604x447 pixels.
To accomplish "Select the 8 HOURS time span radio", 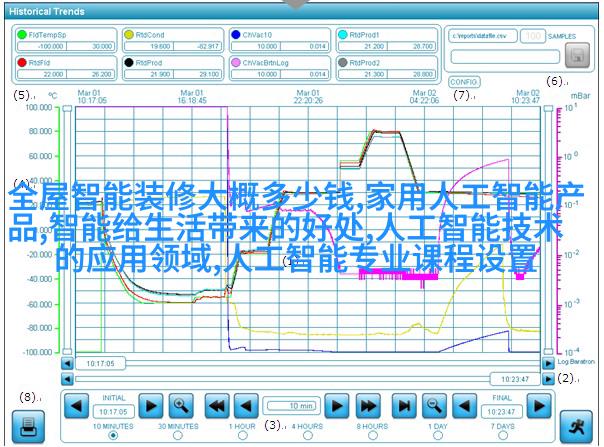I will click(372, 435).
